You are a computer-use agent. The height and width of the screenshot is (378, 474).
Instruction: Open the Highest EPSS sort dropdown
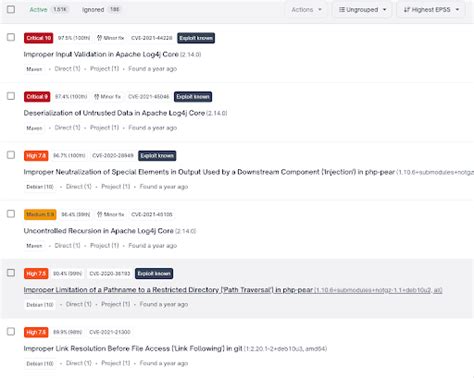431,10
